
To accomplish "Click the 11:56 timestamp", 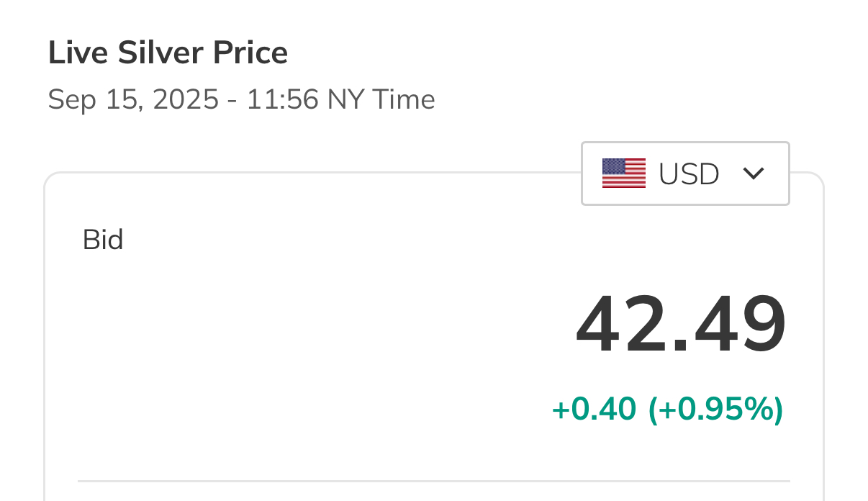I will [282, 99].
